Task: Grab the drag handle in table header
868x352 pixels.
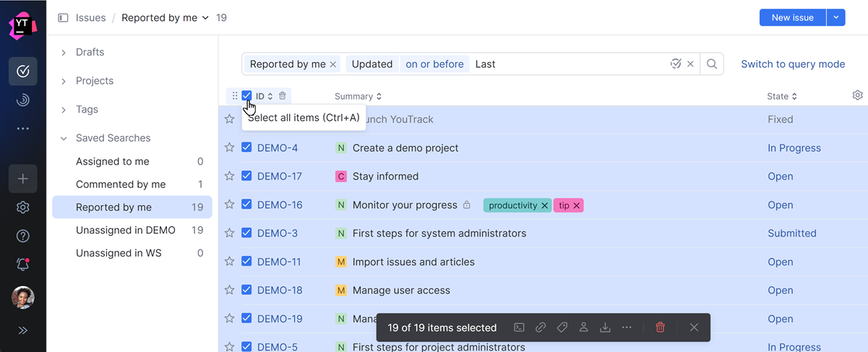Action: [x=235, y=95]
